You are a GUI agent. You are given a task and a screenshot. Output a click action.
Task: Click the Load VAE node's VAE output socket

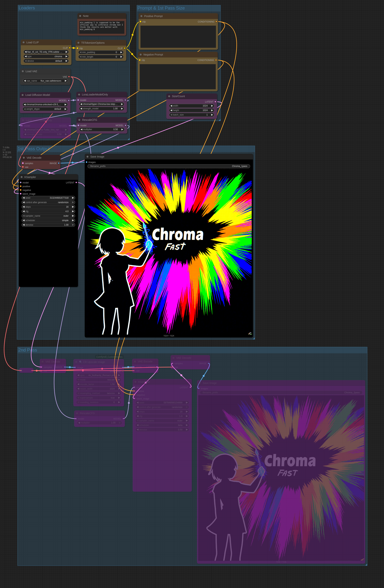point(69,77)
